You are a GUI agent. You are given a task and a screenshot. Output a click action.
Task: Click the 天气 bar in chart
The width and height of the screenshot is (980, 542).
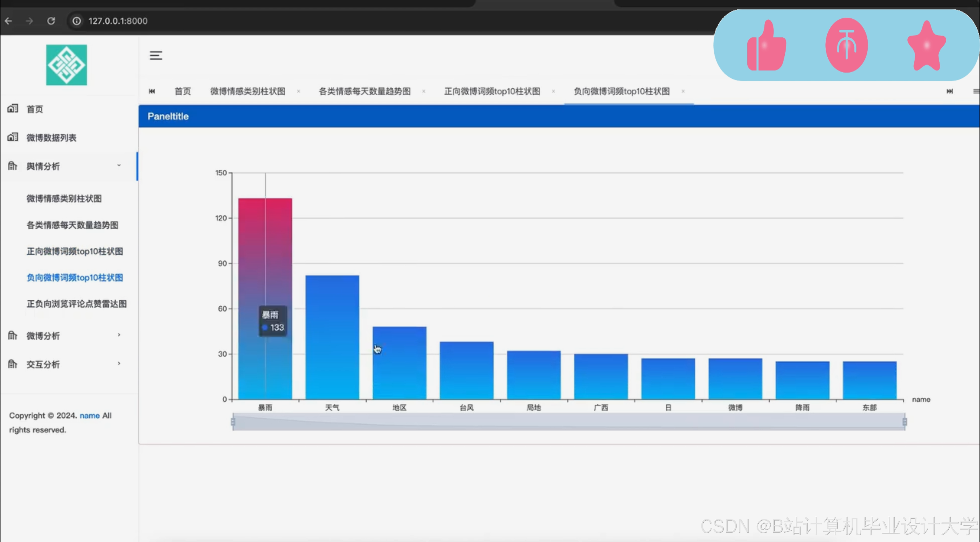[332, 337]
